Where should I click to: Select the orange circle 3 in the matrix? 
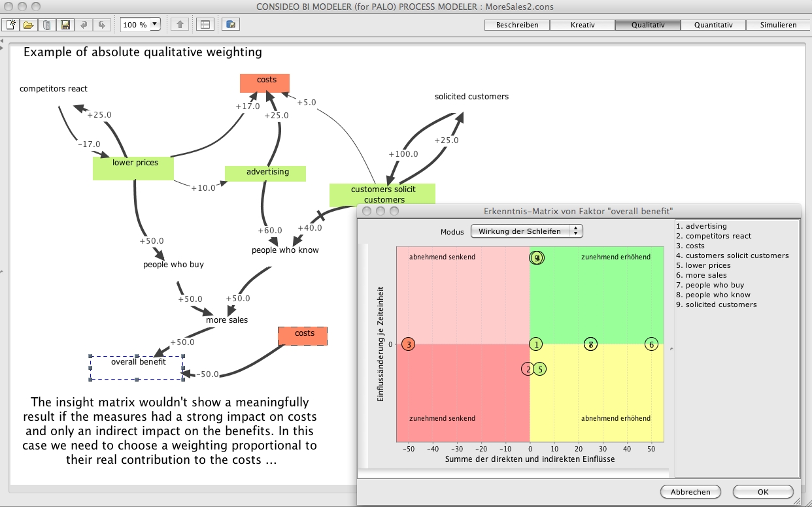pyautogui.click(x=409, y=344)
